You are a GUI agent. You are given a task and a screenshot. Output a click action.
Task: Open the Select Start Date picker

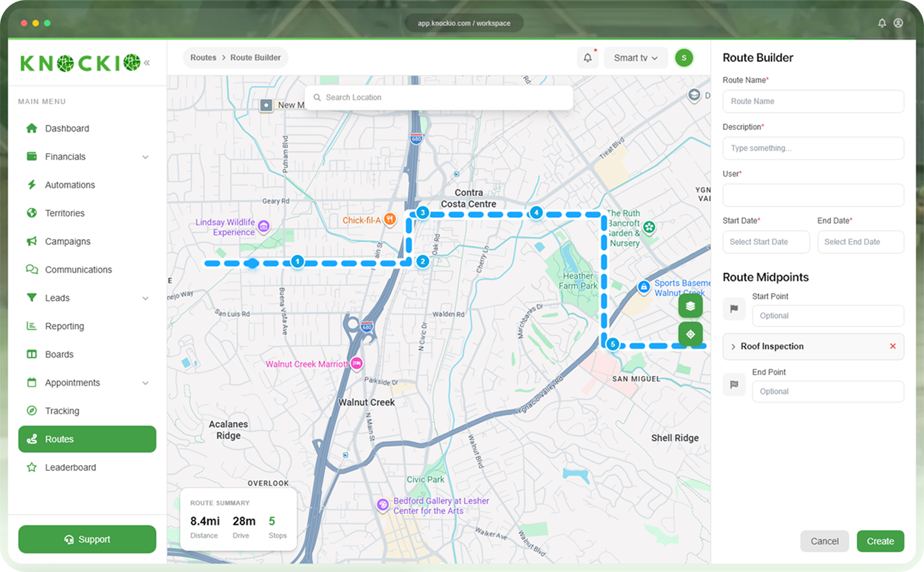pyautogui.click(x=766, y=242)
